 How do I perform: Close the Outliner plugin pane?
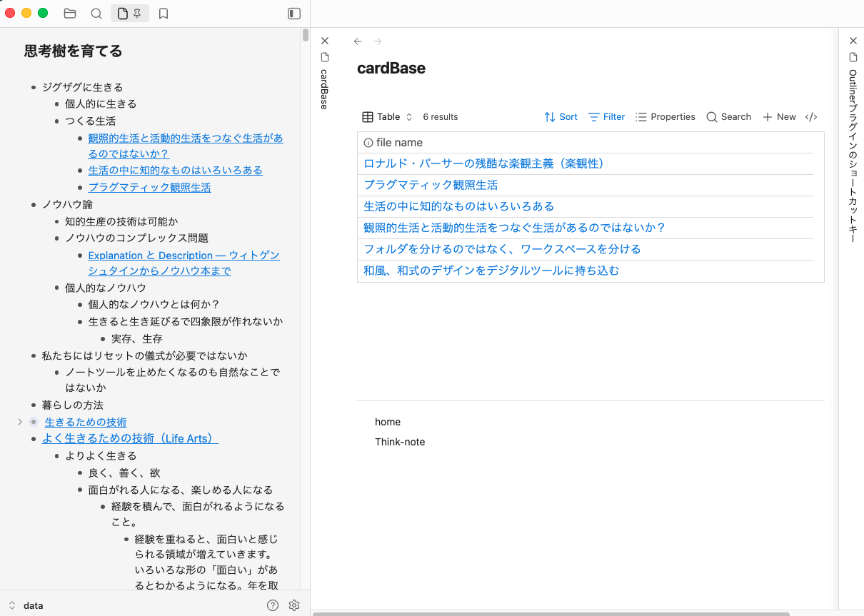(x=853, y=41)
